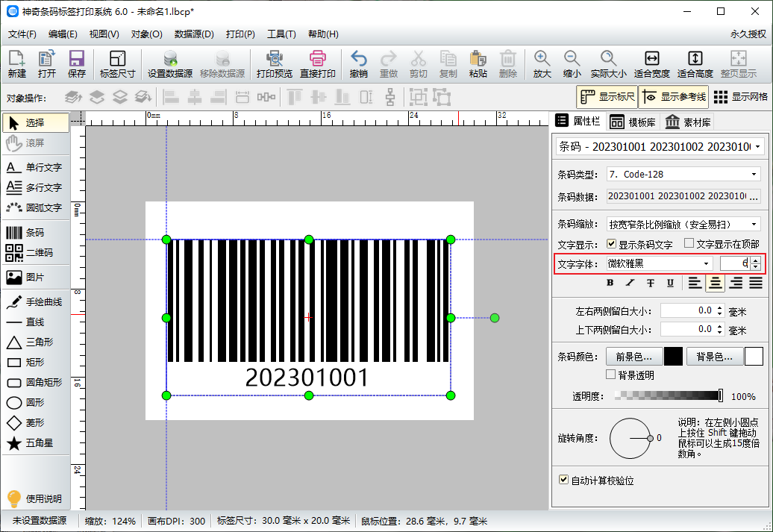Select the 单行文字 single-line text tool
This screenshot has height=532, width=773.
point(35,168)
